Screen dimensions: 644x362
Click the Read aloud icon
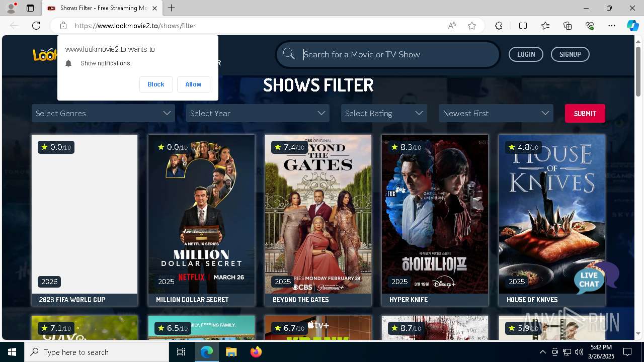point(452,26)
